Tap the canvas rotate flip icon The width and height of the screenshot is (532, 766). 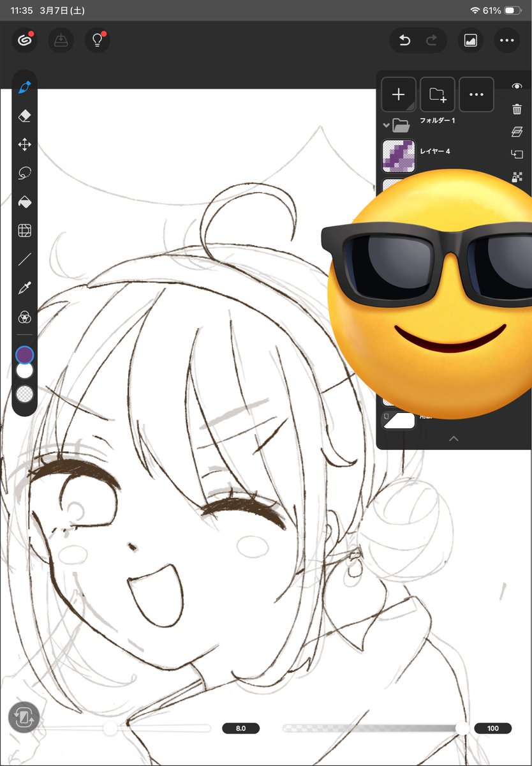click(24, 717)
